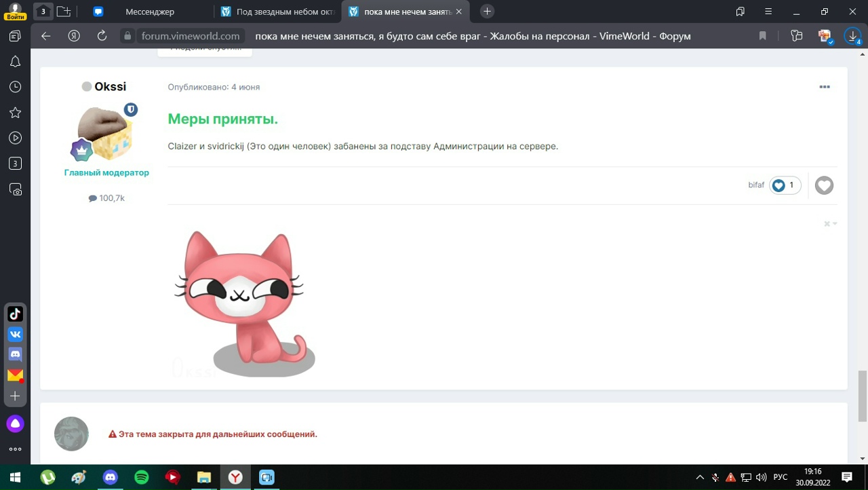Viewport: 868px width, 490px height.
Task: Open the Okssi user profile link
Action: [x=111, y=87]
